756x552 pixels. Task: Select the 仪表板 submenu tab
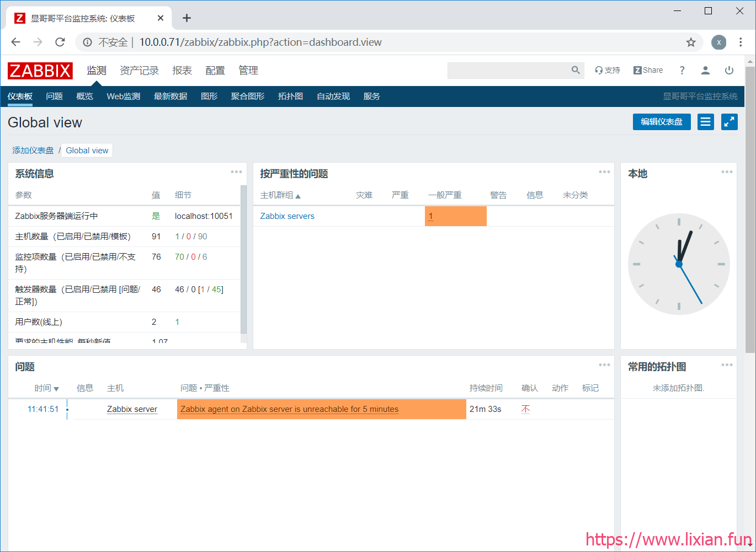[20, 97]
